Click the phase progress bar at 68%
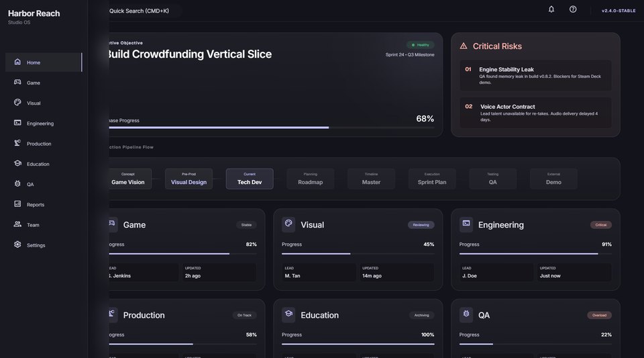The image size is (644, 358). tap(271, 128)
